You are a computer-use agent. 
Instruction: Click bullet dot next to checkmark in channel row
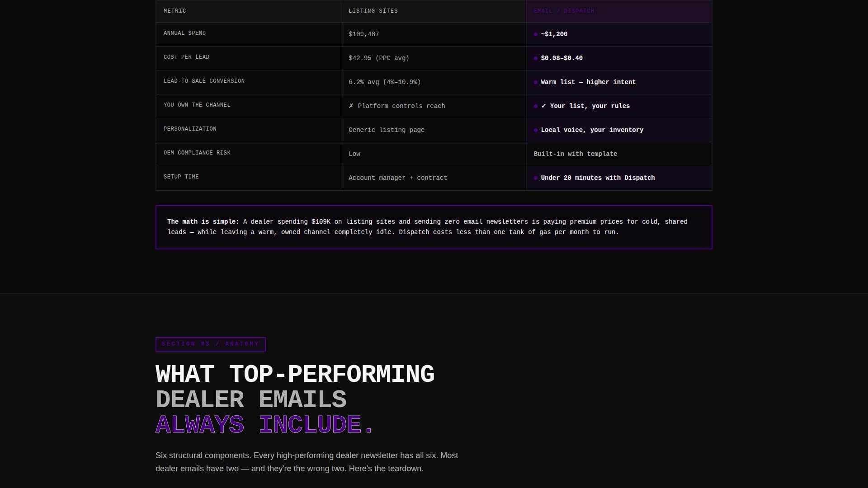(x=536, y=106)
